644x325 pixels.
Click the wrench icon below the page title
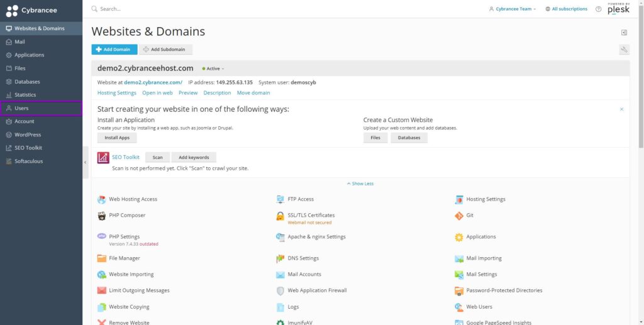coord(624,50)
